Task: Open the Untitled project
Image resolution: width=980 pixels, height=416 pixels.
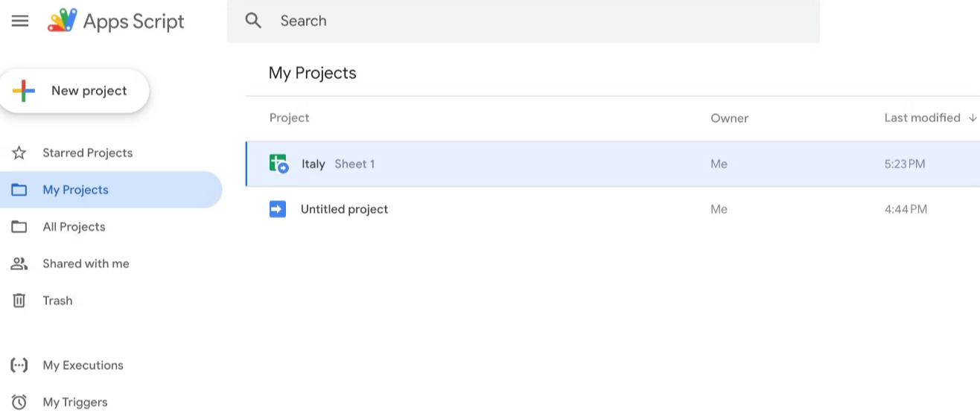Action: [344, 209]
